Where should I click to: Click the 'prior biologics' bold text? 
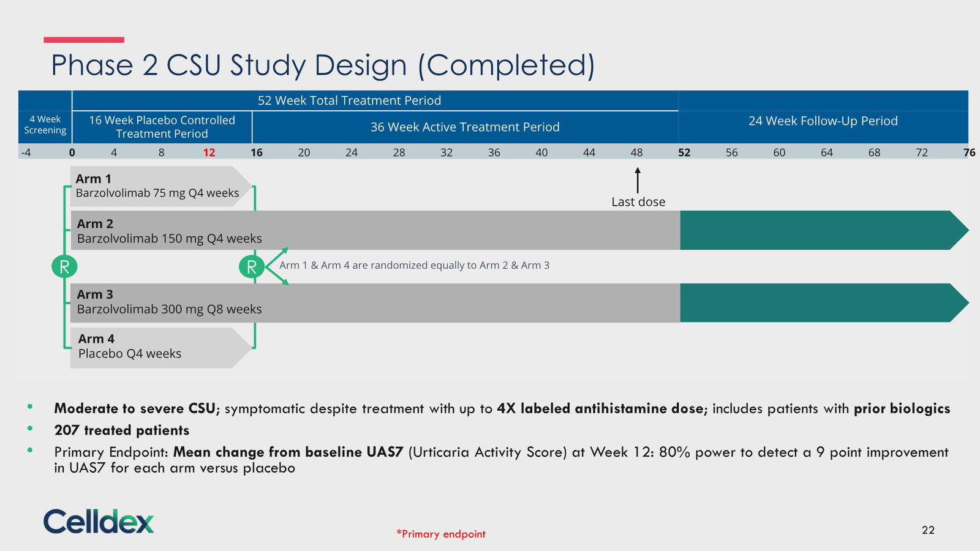(x=902, y=408)
